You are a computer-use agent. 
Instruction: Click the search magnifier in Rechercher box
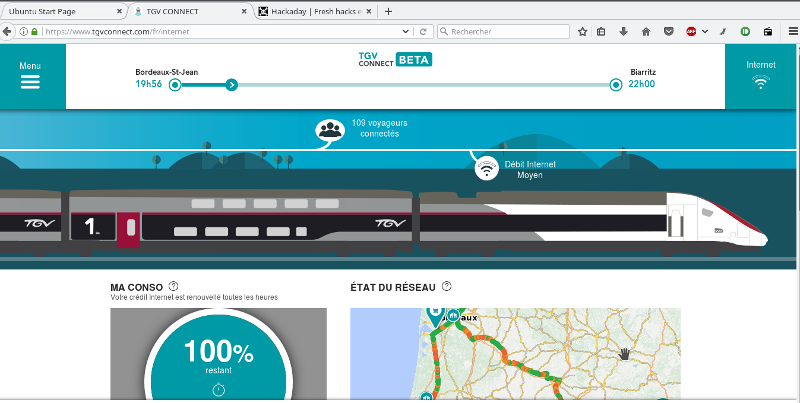[444, 31]
